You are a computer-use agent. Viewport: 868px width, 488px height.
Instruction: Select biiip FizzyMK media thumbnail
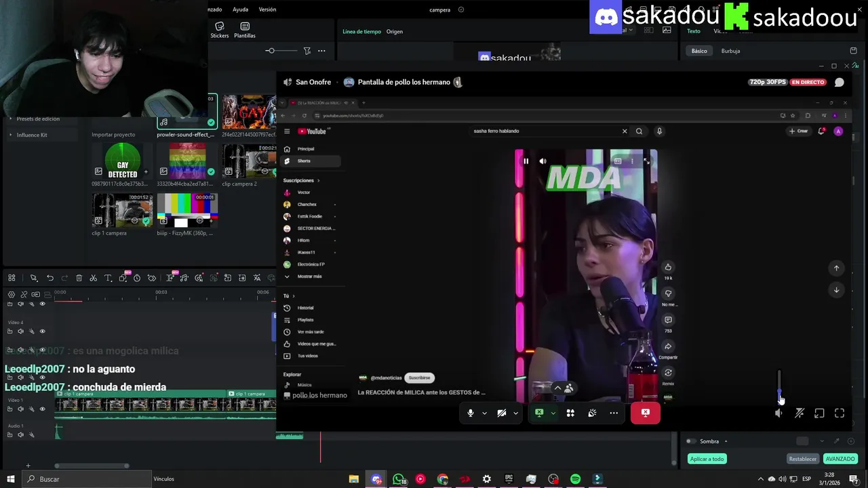(x=187, y=210)
